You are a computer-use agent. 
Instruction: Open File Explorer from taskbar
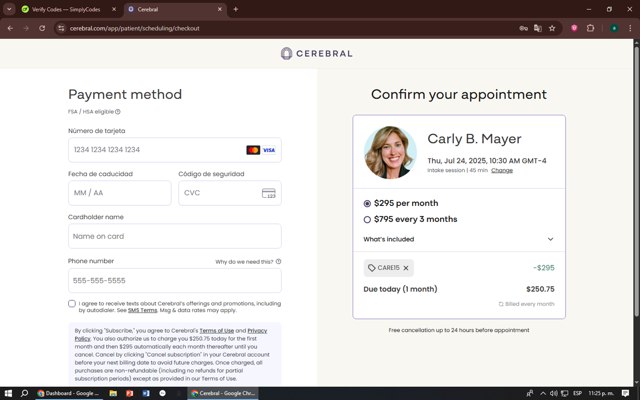(x=113, y=393)
